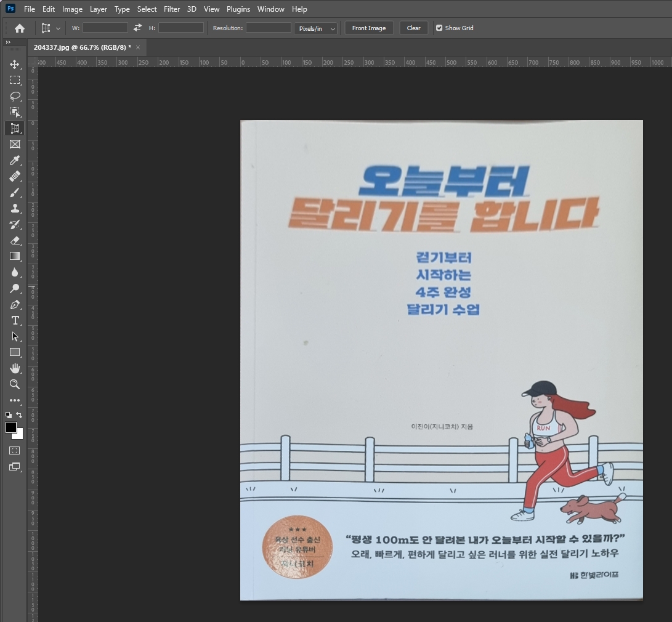The width and height of the screenshot is (672, 622).
Task: Select the Eraser tool
Action: tap(15, 240)
